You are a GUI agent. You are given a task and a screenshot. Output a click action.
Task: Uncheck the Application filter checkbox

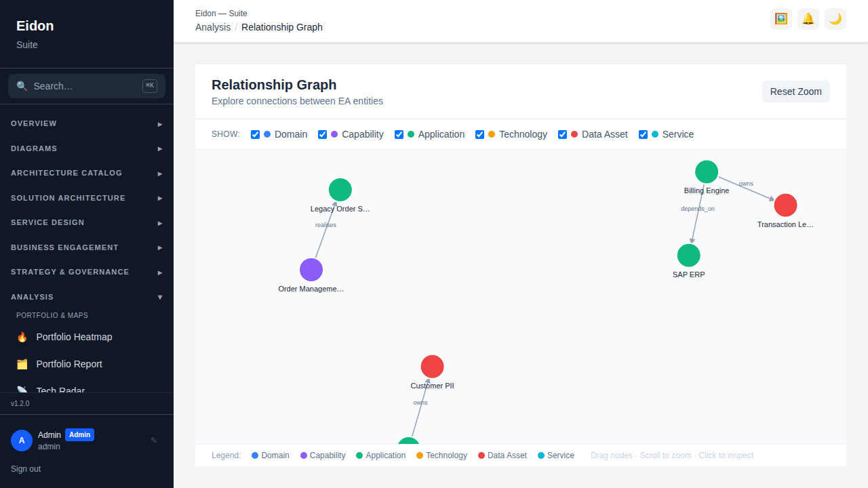click(x=399, y=134)
